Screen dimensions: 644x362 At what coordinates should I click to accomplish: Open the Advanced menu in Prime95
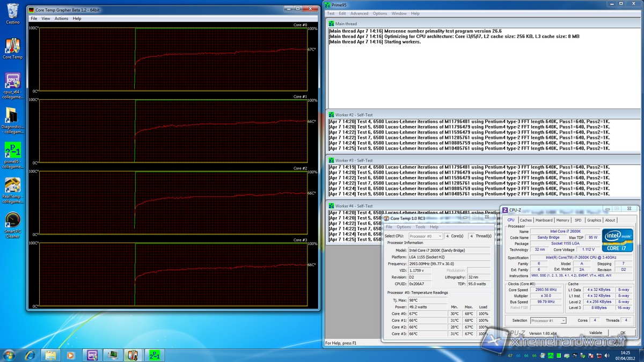[x=359, y=13]
